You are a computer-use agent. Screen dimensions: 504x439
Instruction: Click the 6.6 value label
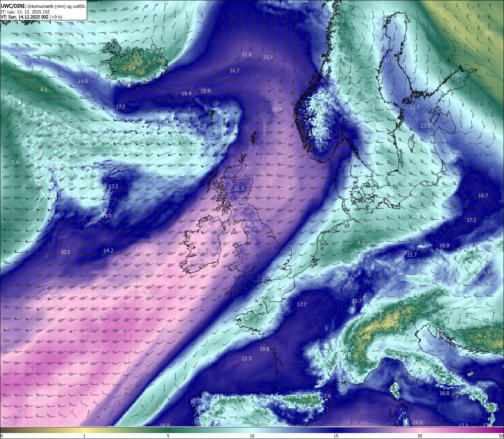coord(156,406)
